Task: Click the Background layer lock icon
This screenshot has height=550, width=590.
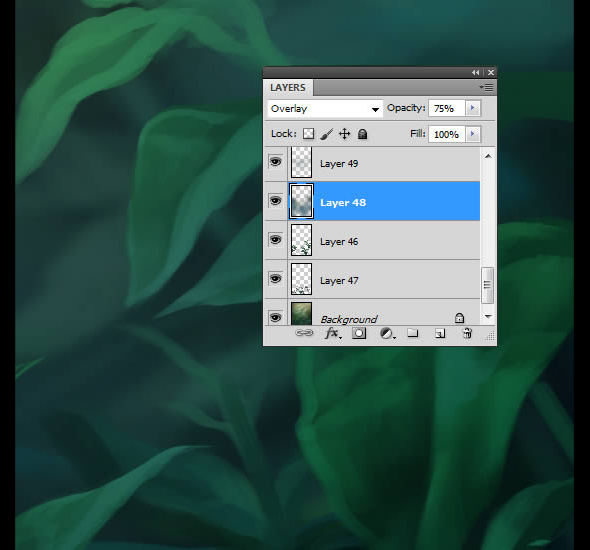Action: [459, 318]
